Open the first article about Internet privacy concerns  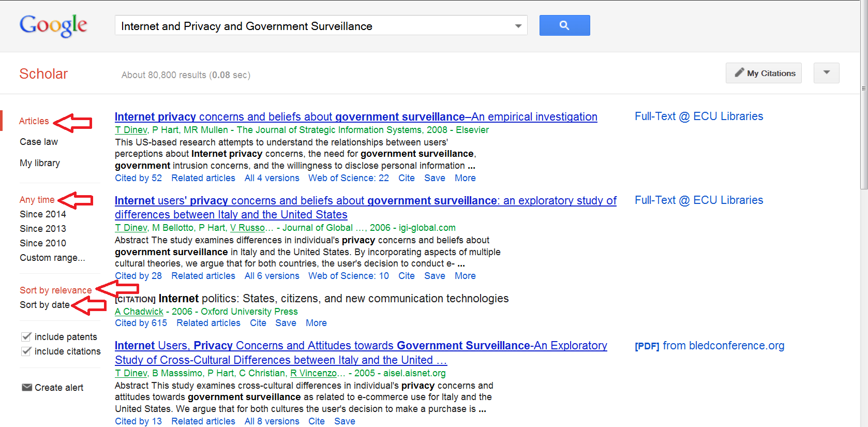(x=355, y=116)
